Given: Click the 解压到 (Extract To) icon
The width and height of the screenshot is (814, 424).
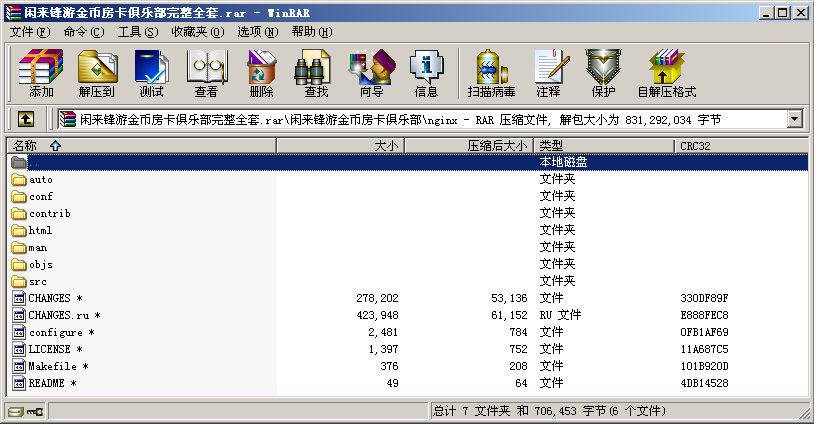Looking at the screenshot, I should point(96,72).
